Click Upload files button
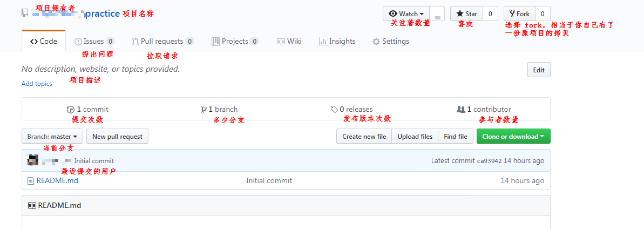This screenshot has height=229, width=644. (415, 137)
